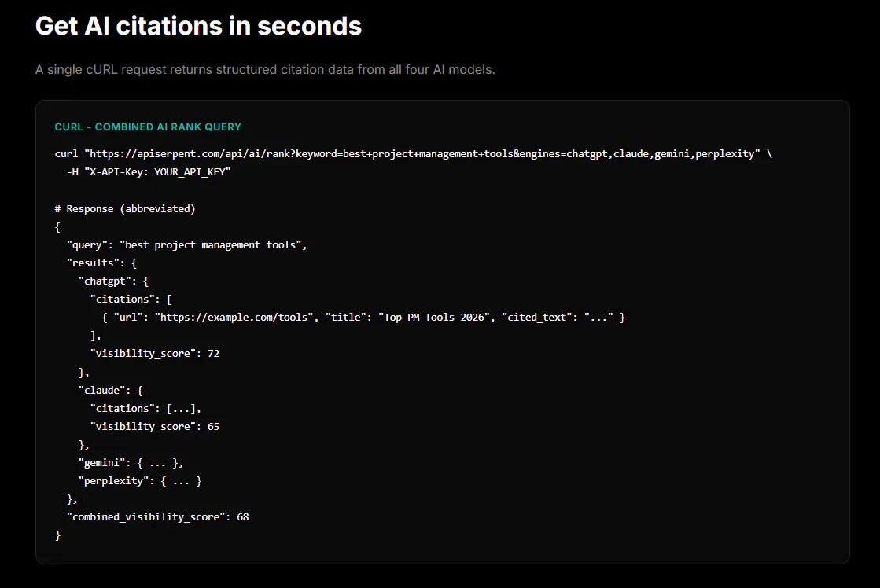Image resolution: width=880 pixels, height=588 pixels.
Task: Select the "chatgpt" object key
Action: [105, 281]
